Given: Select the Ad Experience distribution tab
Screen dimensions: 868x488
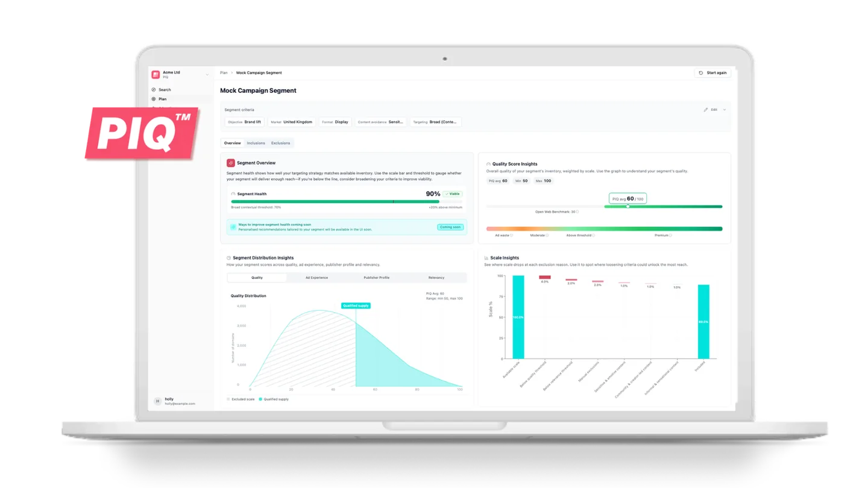Looking at the screenshot, I should point(316,278).
